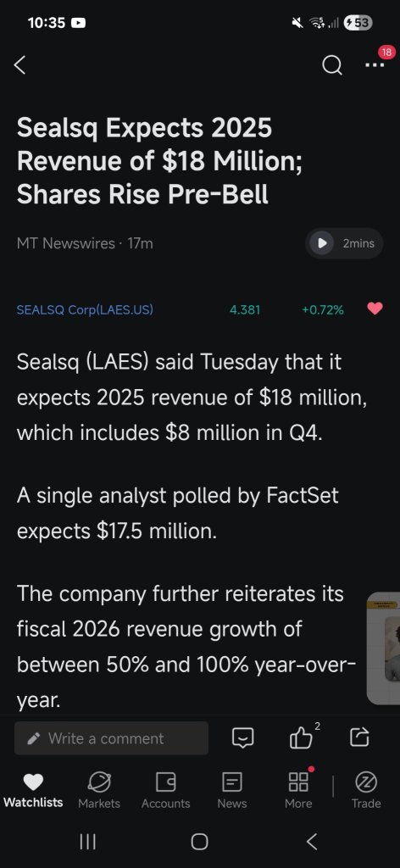Tap the Android recent apps button
The image size is (400, 868).
coord(87,842)
